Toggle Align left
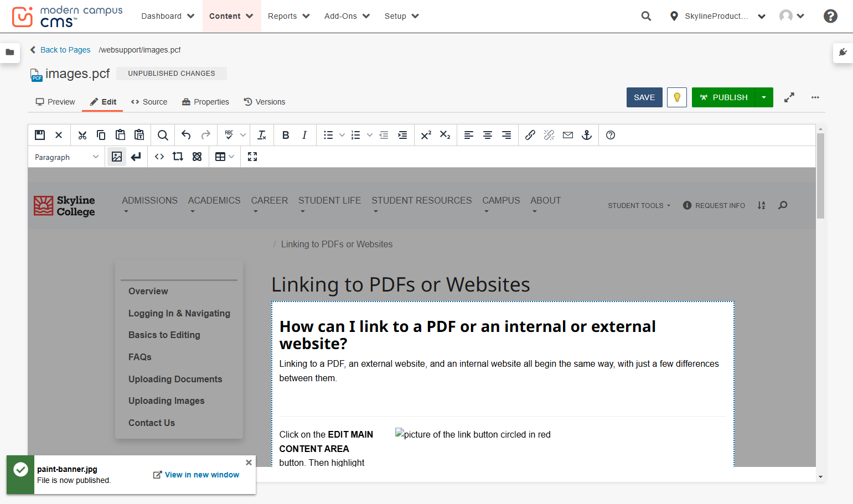The image size is (853, 504). click(x=469, y=135)
